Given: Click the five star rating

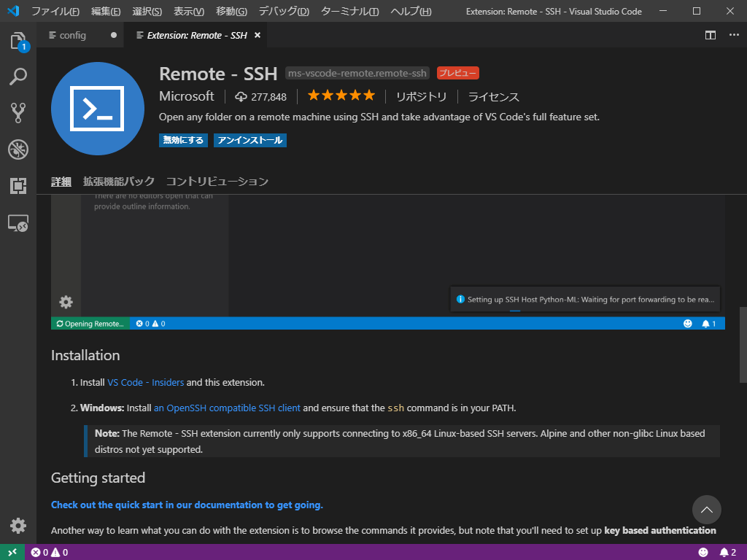Looking at the screenshot, I should tap(341, 96).
